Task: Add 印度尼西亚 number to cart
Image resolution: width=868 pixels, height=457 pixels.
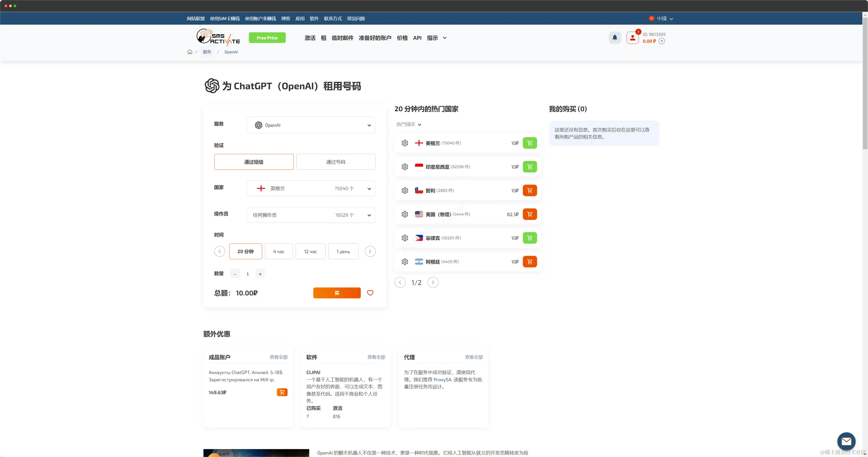Action: pyautogui.click(x=530, y=167)
